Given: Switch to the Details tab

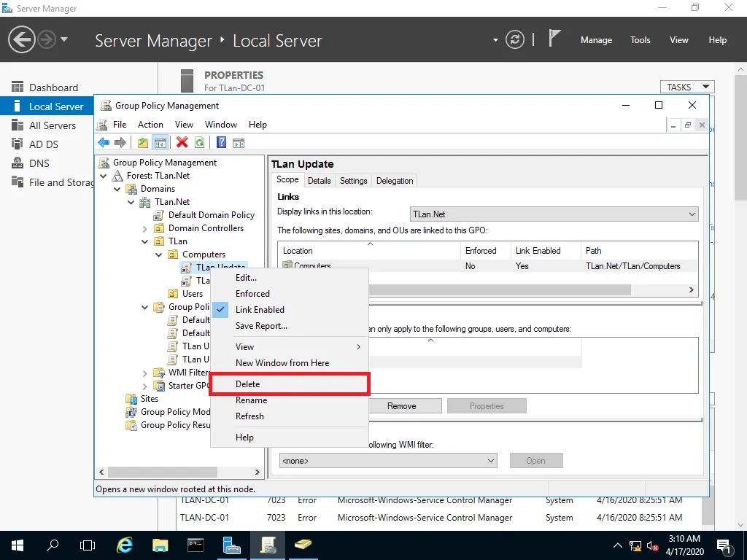Looking at the screenshot, I should [320, 181].
